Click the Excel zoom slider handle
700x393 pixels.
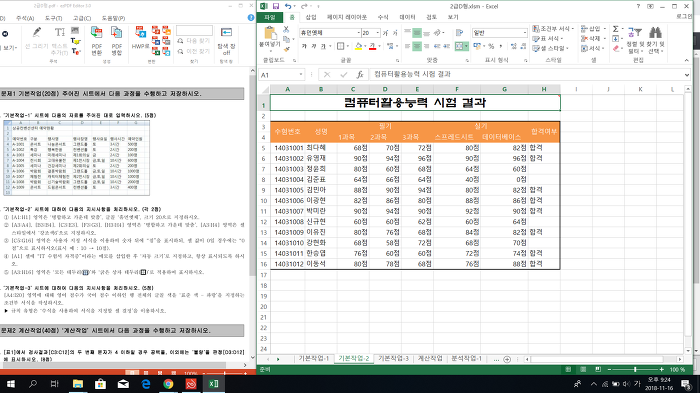point(635,370)
